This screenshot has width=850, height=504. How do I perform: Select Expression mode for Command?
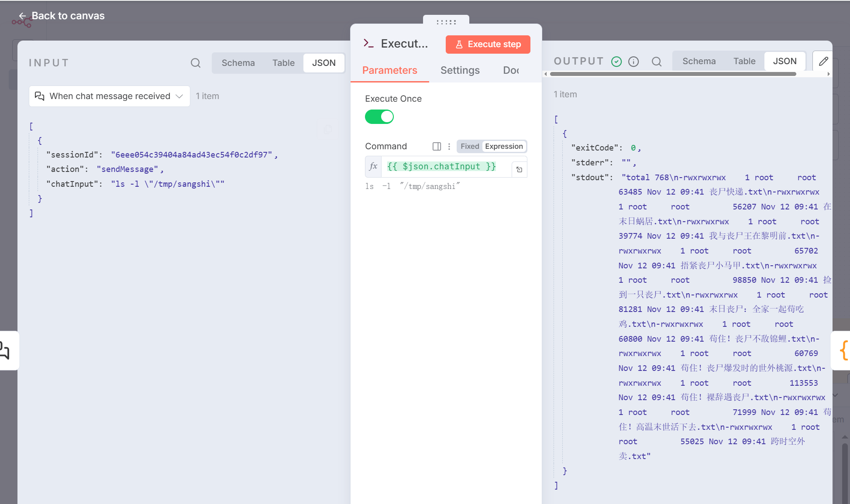(504, 146)
